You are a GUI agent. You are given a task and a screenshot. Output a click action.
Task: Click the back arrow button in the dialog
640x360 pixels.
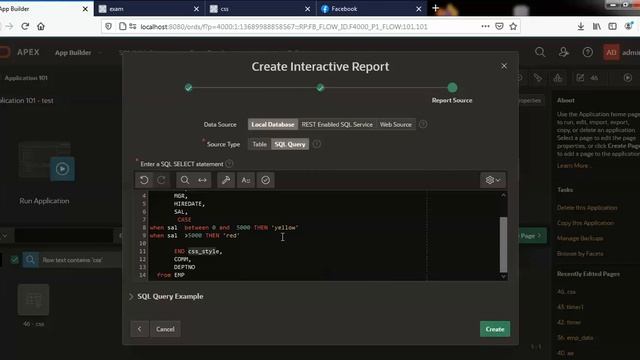click(x=140, y=329)
